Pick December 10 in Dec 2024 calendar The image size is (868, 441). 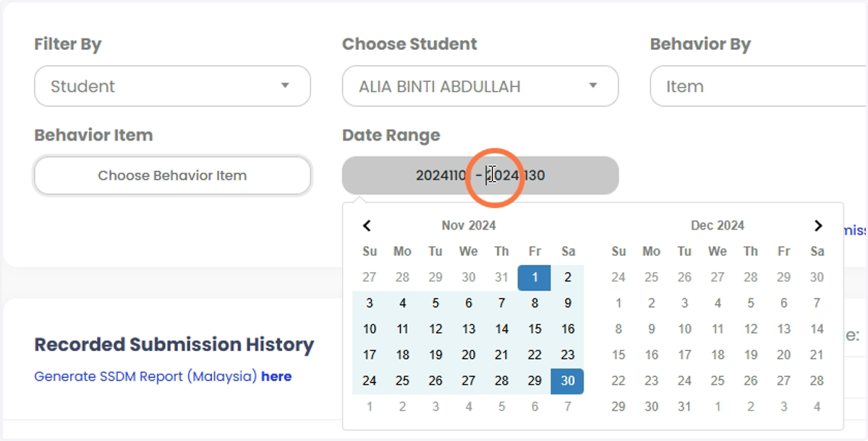click(x=685, y=329)
